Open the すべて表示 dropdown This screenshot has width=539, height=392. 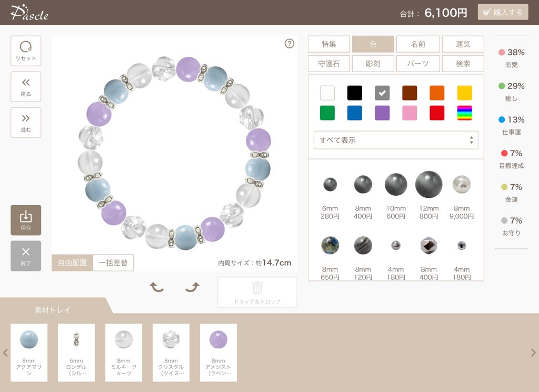click(396, 140)
